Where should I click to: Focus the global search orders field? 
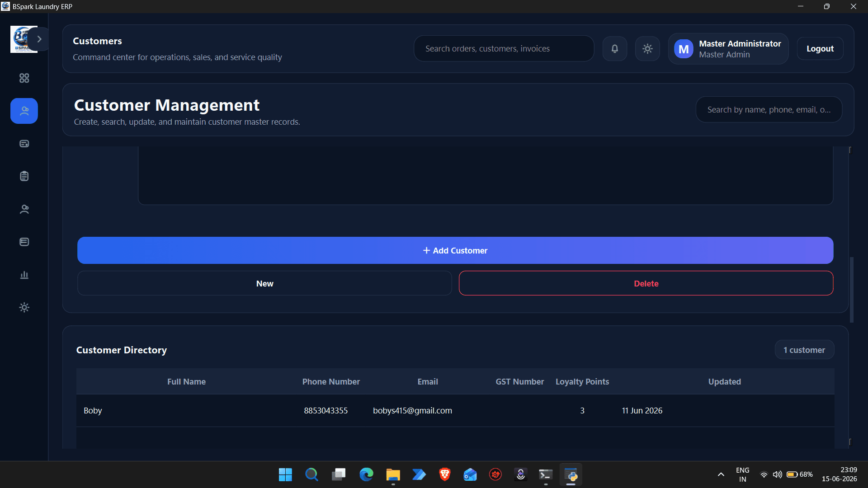504,48
